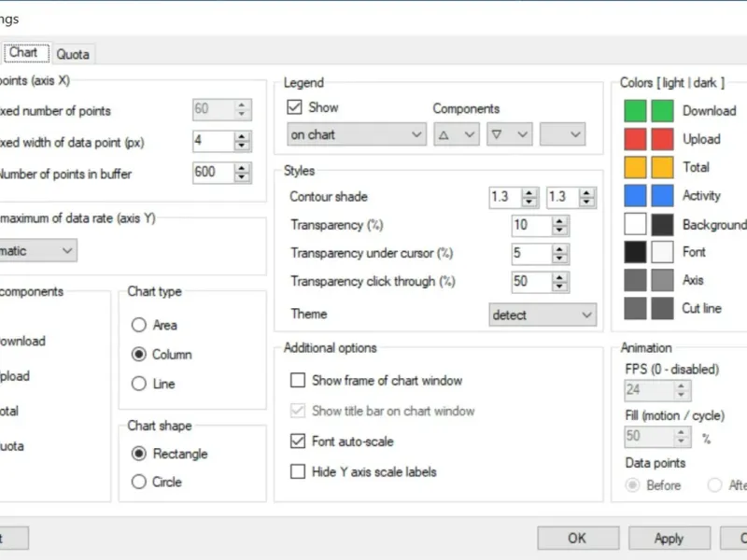Click the OK button
This screenshot has width=747, height=560.
point(578,539)
